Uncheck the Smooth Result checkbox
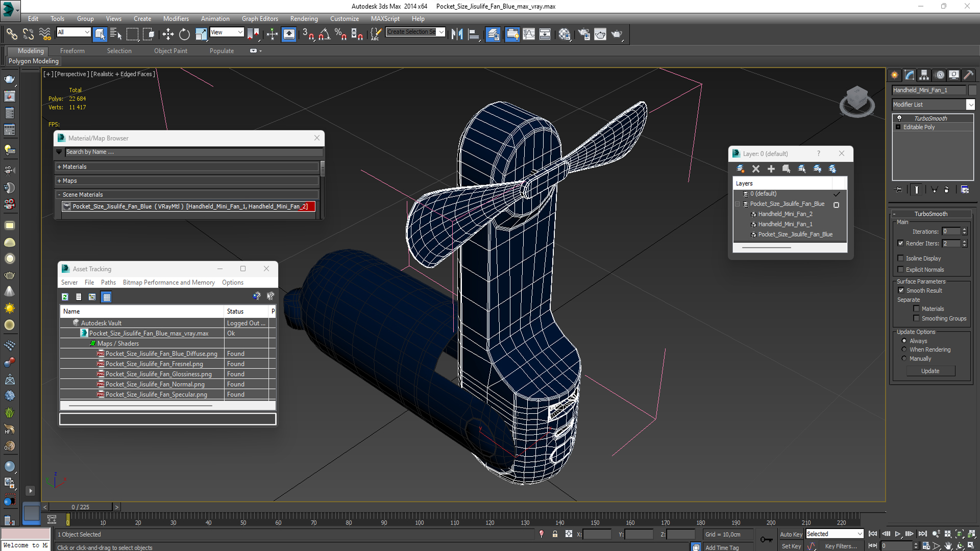Screen dimensions: 980x551 [901, 290]
